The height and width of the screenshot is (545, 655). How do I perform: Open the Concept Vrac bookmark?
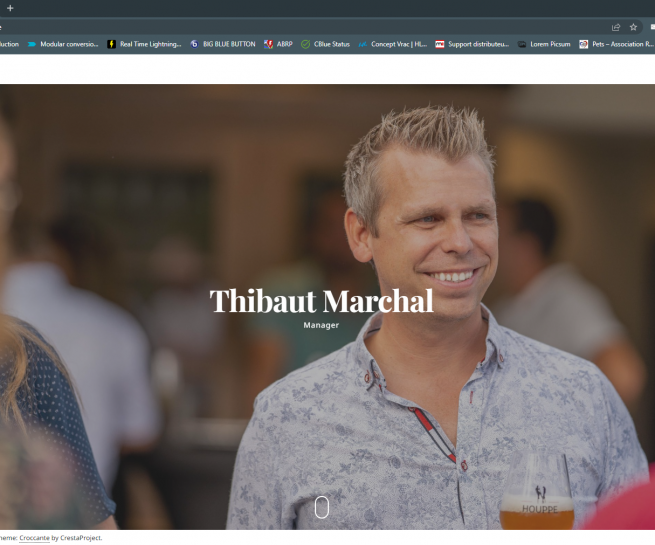pyautogui.click(x=393, y=44)
